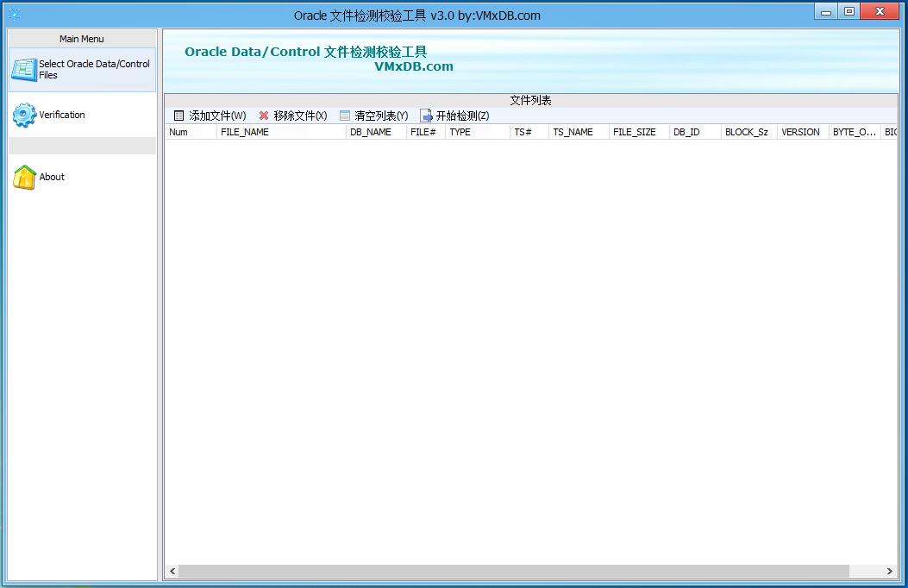Click the snowflake icon in the title bar
Image resolution: width=908 pixels, height=588 pixels.
(x=14, y=12)
